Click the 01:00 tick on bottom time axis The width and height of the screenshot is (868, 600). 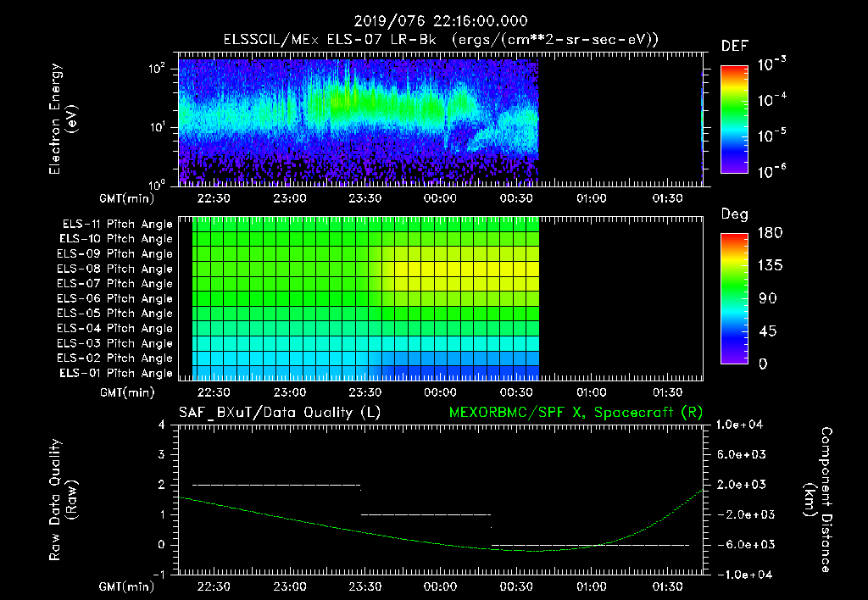tap(591, 586)
